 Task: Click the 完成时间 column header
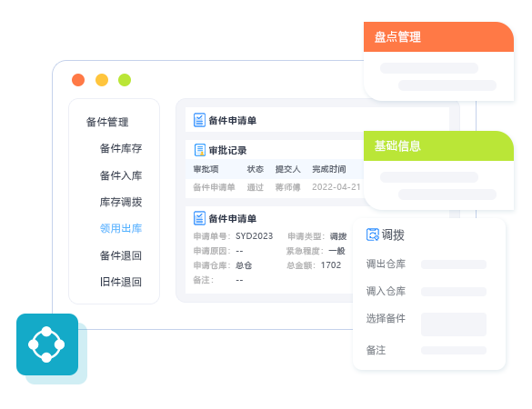[329, 169]
